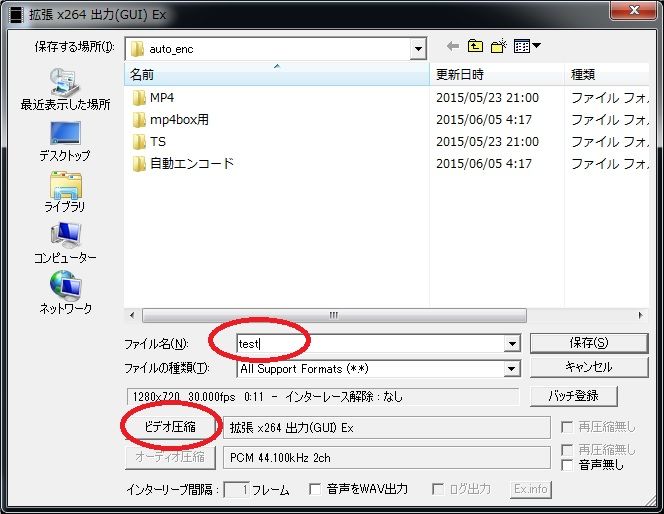Create a new folder
The height and width of the screenshot is (514, 664).
point(498,46)
